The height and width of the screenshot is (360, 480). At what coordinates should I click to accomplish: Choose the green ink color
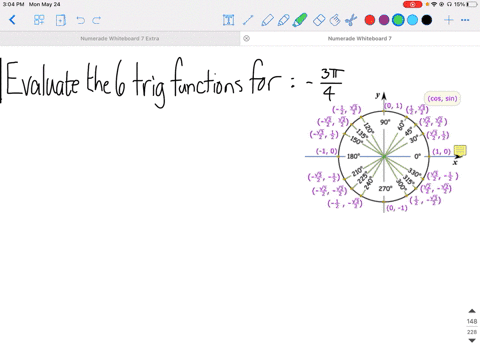398,20
